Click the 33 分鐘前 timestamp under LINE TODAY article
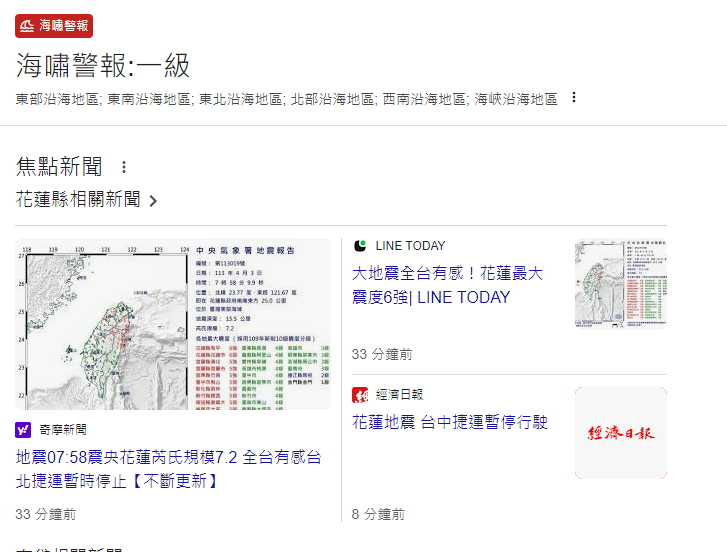This screenshot has height=552, width=727. (x=382, y=355)
